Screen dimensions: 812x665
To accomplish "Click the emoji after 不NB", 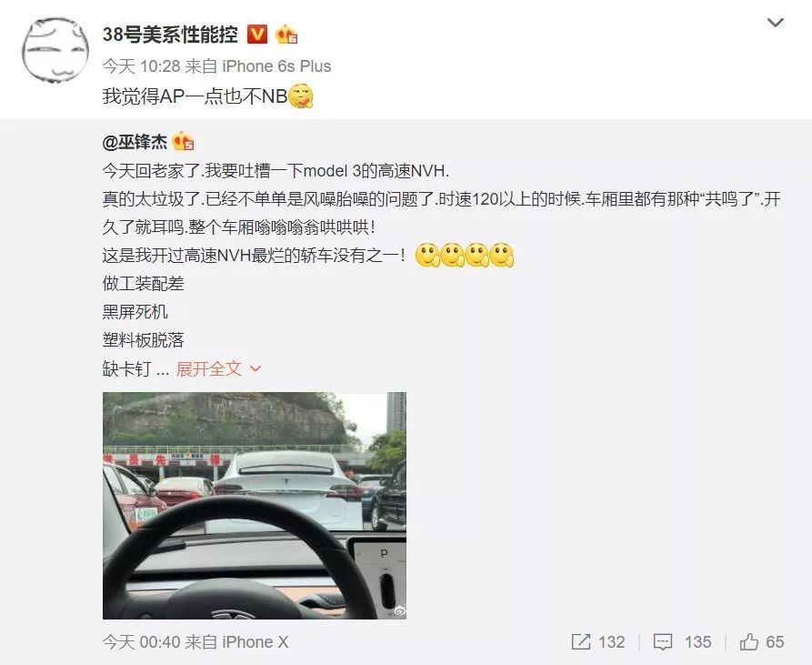I will click(300, 96).
